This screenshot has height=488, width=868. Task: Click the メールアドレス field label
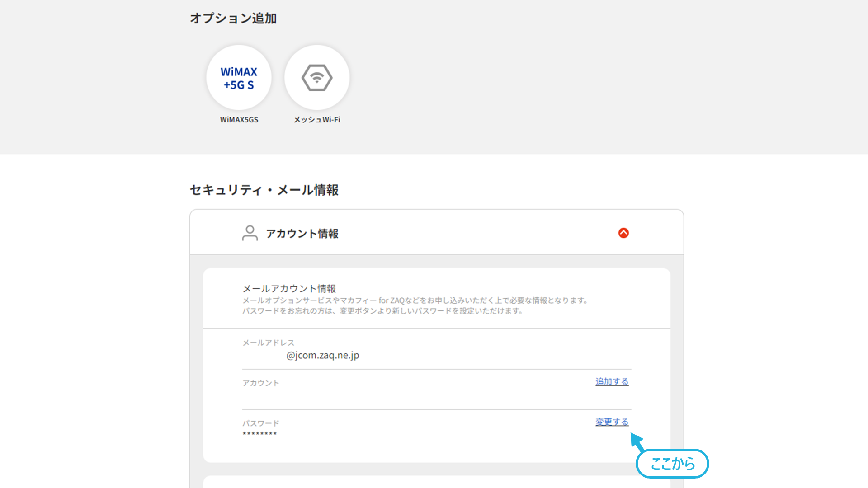tap(268, 343)
